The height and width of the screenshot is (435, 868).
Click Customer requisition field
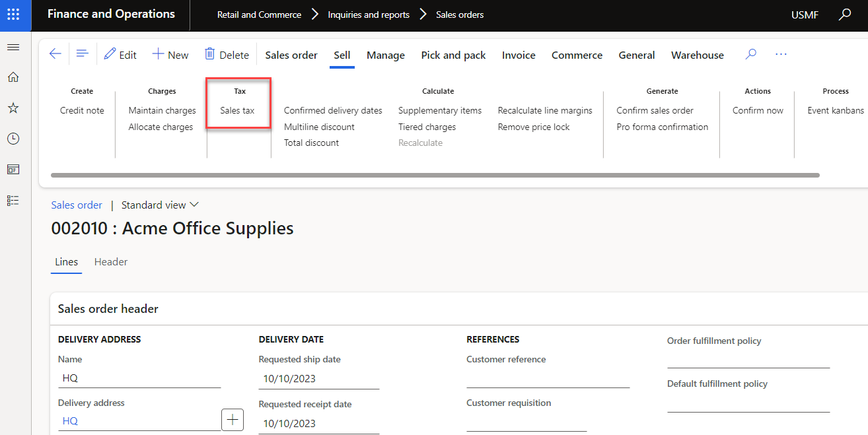(x=526, y=422)
